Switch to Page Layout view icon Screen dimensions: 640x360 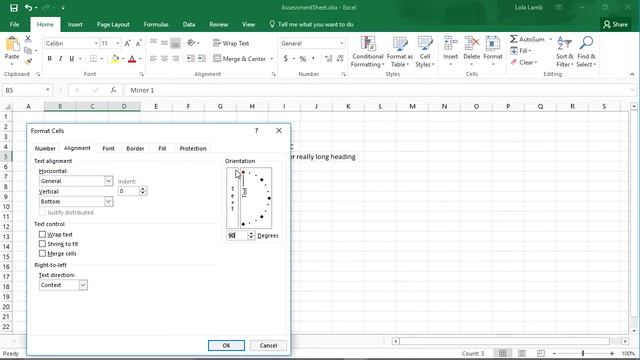(x=522, y=353)
